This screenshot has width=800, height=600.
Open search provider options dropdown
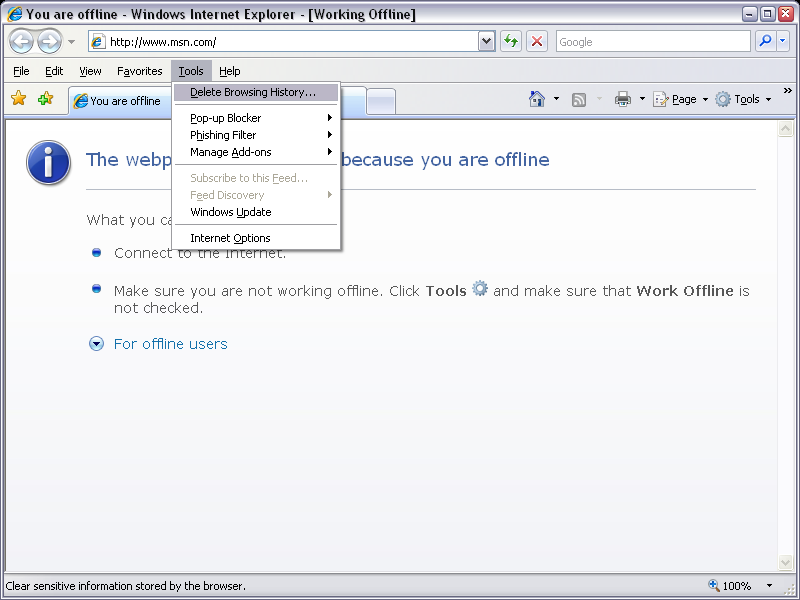tap(783, 41)
